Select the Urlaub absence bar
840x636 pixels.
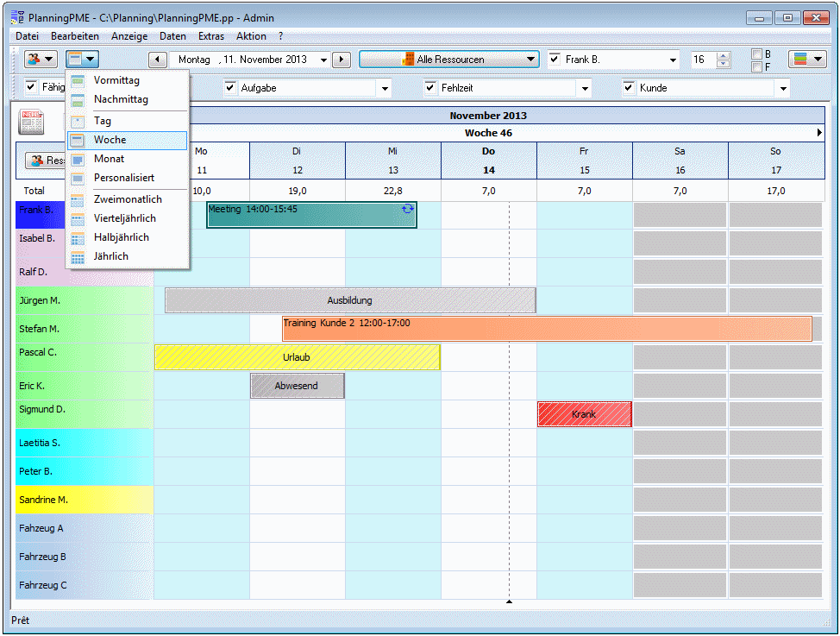298,357
